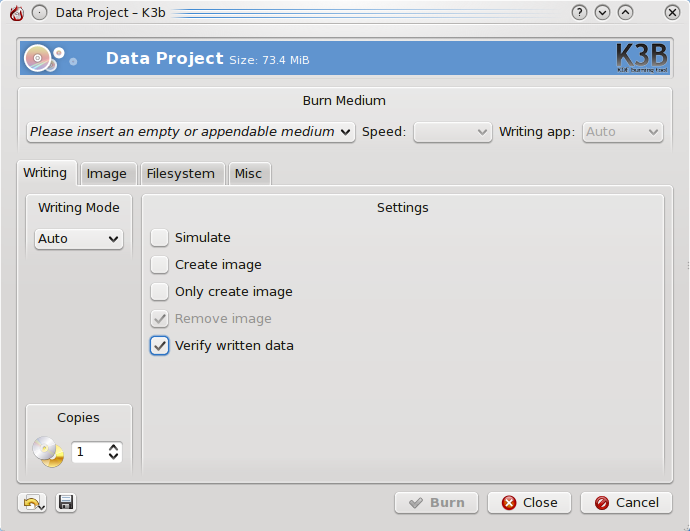Open the Filesystem tab
Viewport: 690px width, 531px height.
click(180, 174)
